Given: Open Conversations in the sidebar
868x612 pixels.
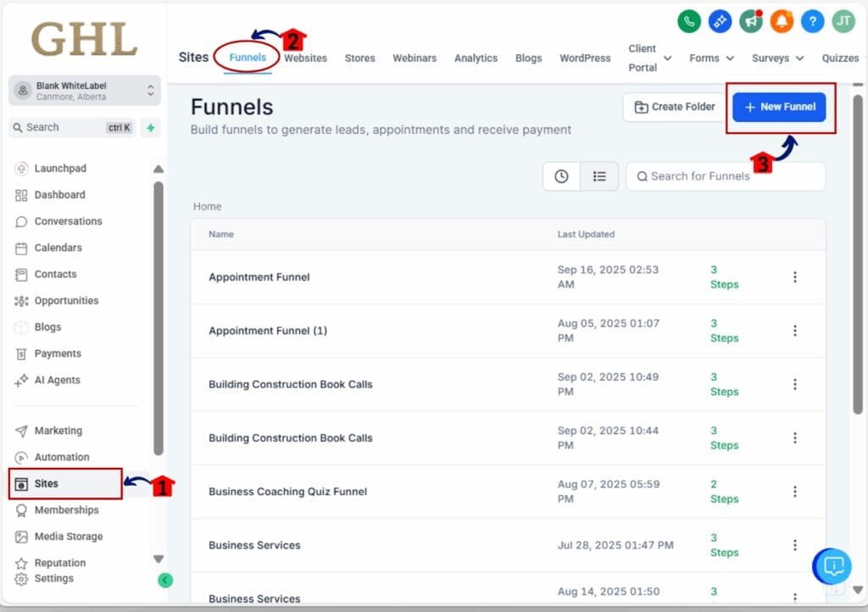Looking at the screenshot, I should click(68, 221).
